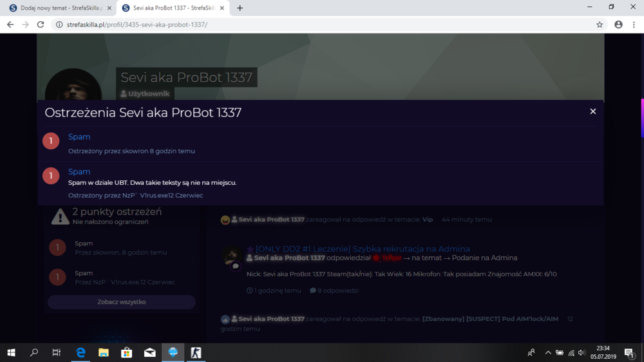
Task: Reload the current page
Action: point(40,24)
